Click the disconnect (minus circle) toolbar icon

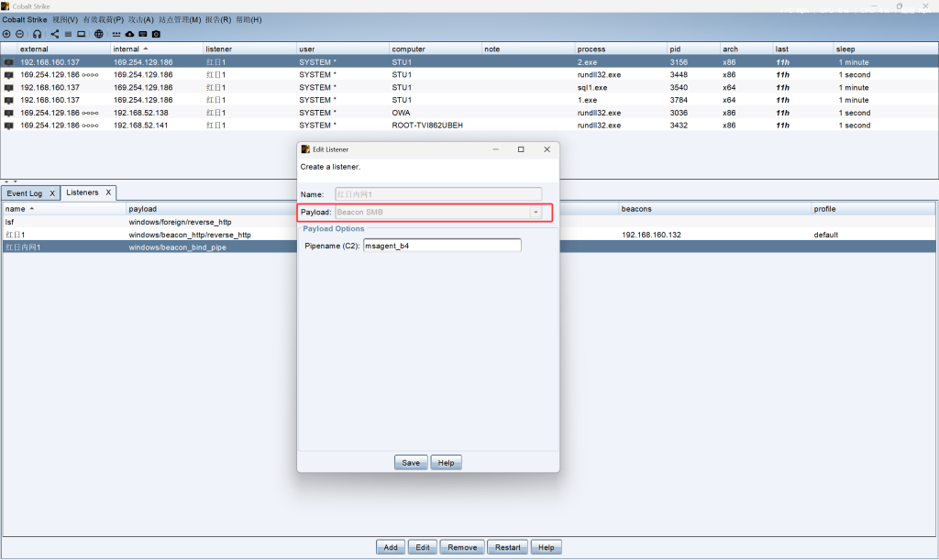tap(20, 34)
